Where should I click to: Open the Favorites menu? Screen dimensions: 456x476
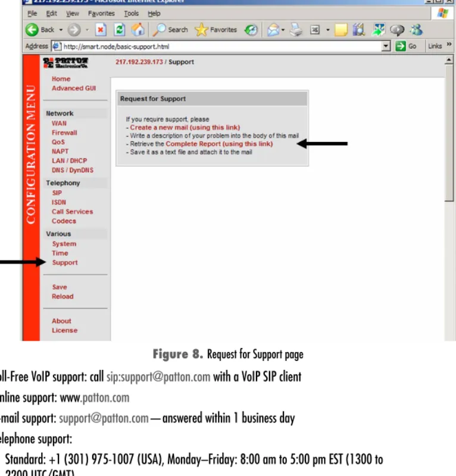coord(101,13)
